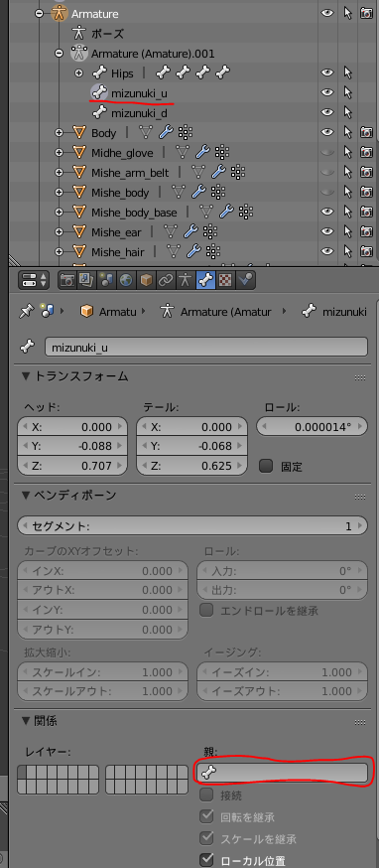Open the Scene properties tab
The image size is (379, 868).
105,280
